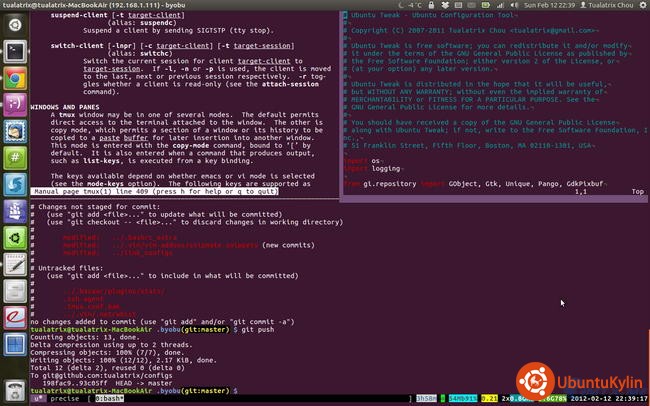The width and height of the screenshot is (650, 406).
Task: Open the green hash IRC app
Action: [x=15, y=158]
